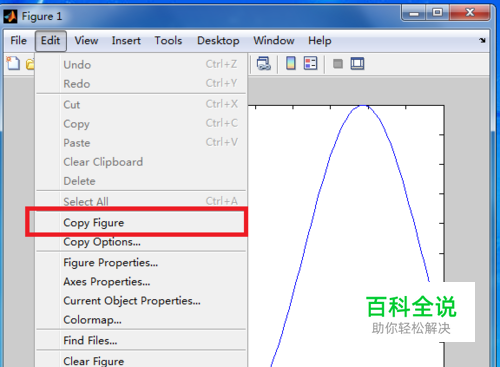500x367 pixels.
Task: Choose Select All in the Edit menu
Action: [141, 201]
